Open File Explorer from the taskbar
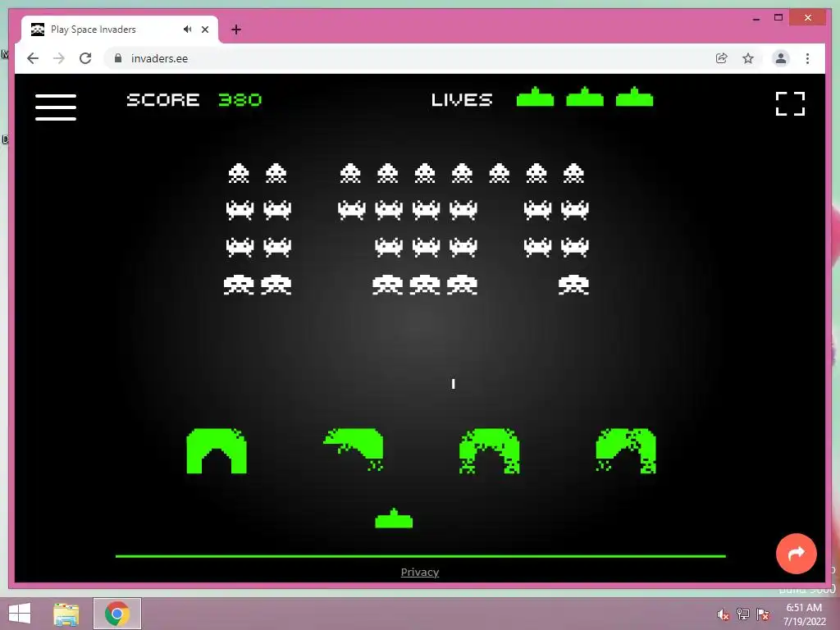The height and width of the screenshot is (630, 840). tap(66, 614)
